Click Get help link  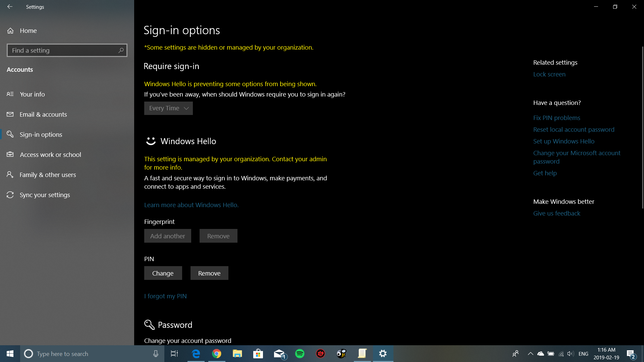(545, 173)
